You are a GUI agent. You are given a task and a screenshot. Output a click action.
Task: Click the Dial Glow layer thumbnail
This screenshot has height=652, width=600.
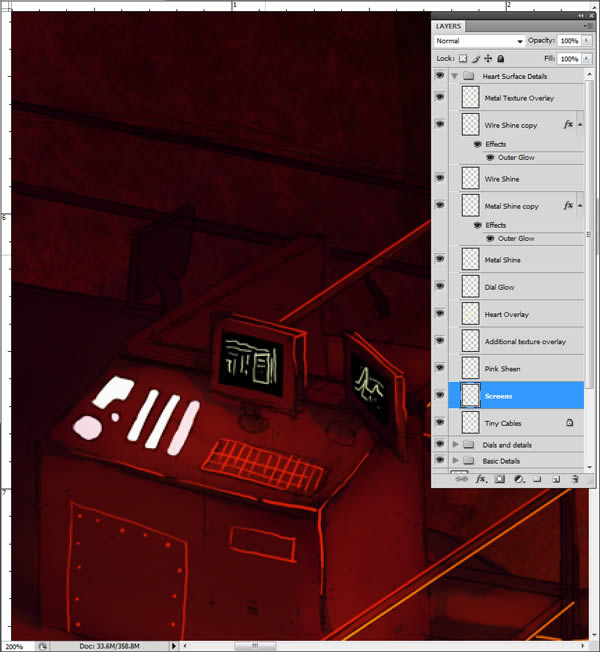[470, 286]
